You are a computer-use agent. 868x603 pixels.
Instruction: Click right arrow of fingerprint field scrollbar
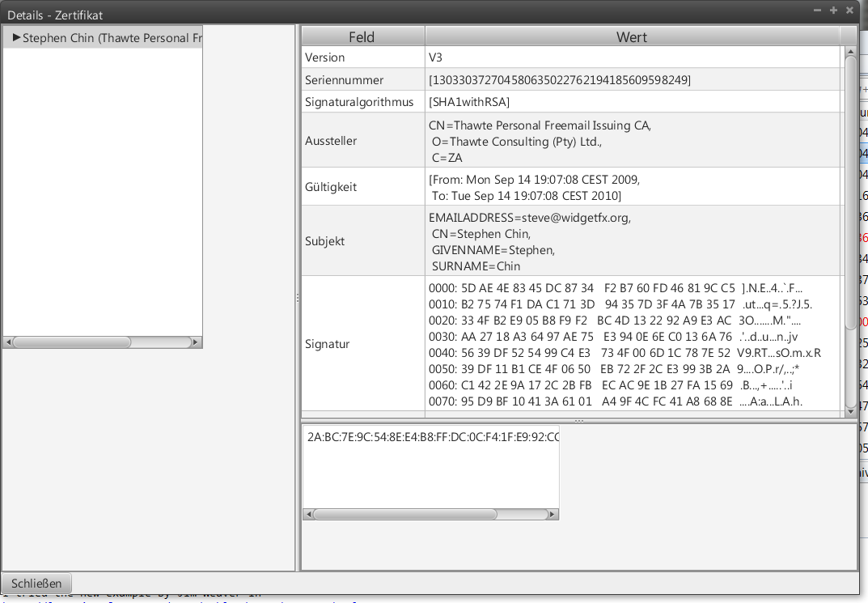pyautogui.click(x=553, y=514)
